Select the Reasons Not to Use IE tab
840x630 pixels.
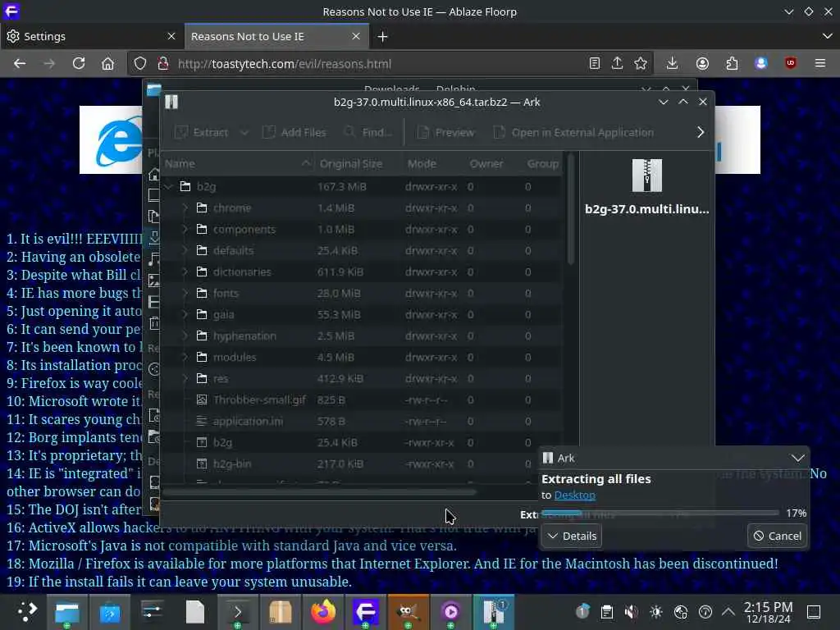(276, 36)
